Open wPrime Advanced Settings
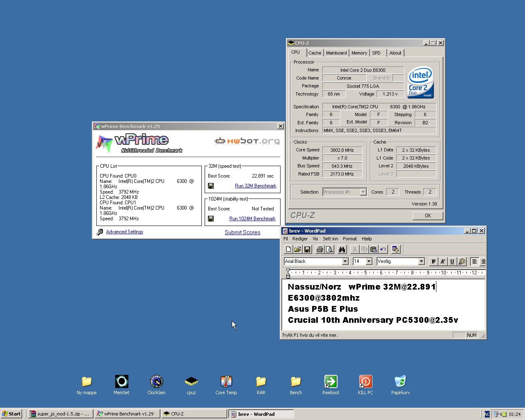This screenshot has height=420, width=525. (125, 232)
